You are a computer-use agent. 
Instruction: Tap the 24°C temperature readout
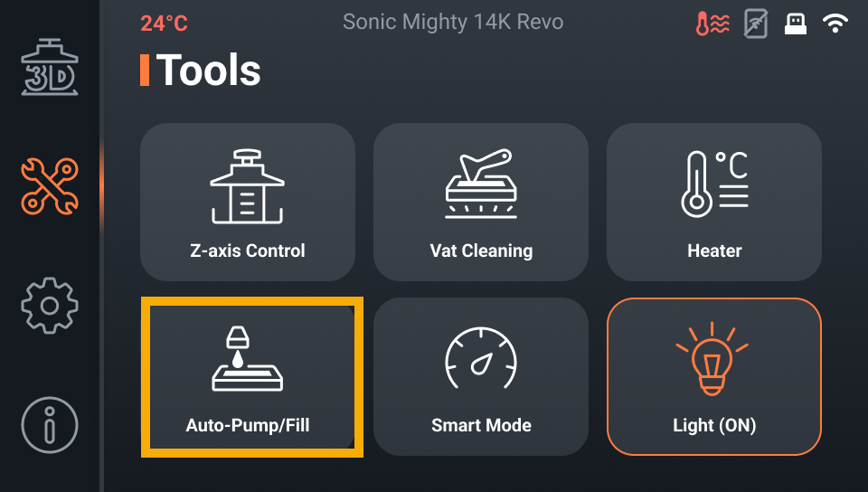[x=164, y=24]
